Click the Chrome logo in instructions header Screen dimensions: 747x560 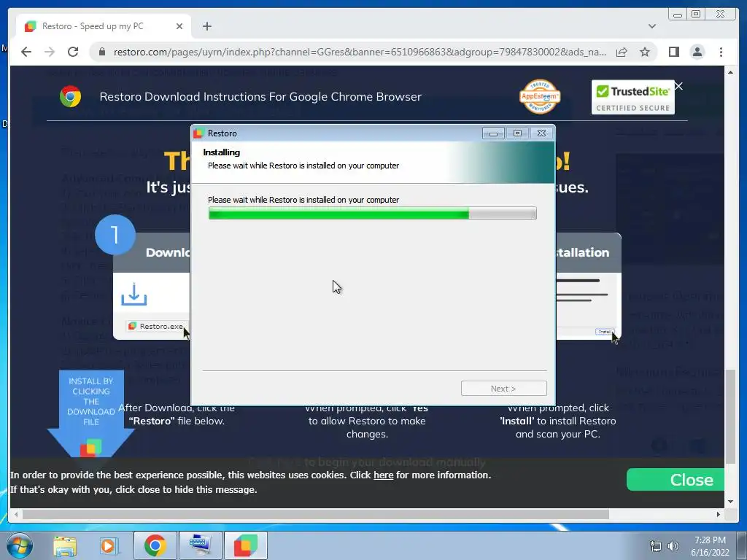pos(71,97)
